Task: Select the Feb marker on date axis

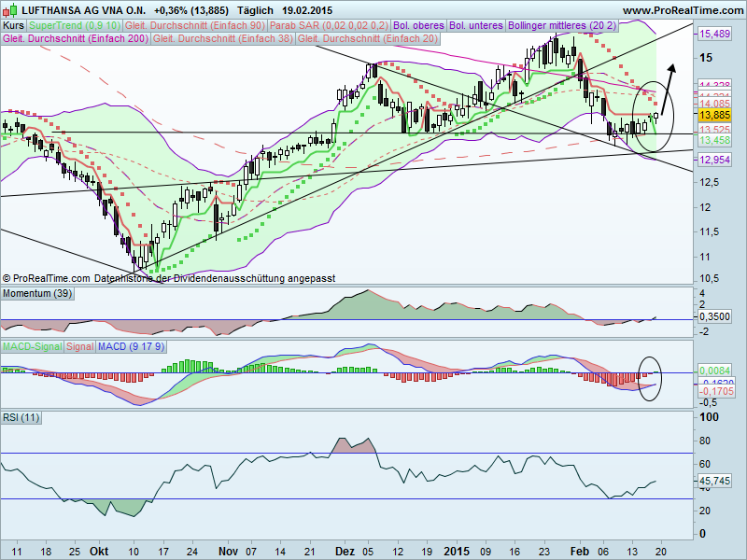Action: click(x=580, y=552)
